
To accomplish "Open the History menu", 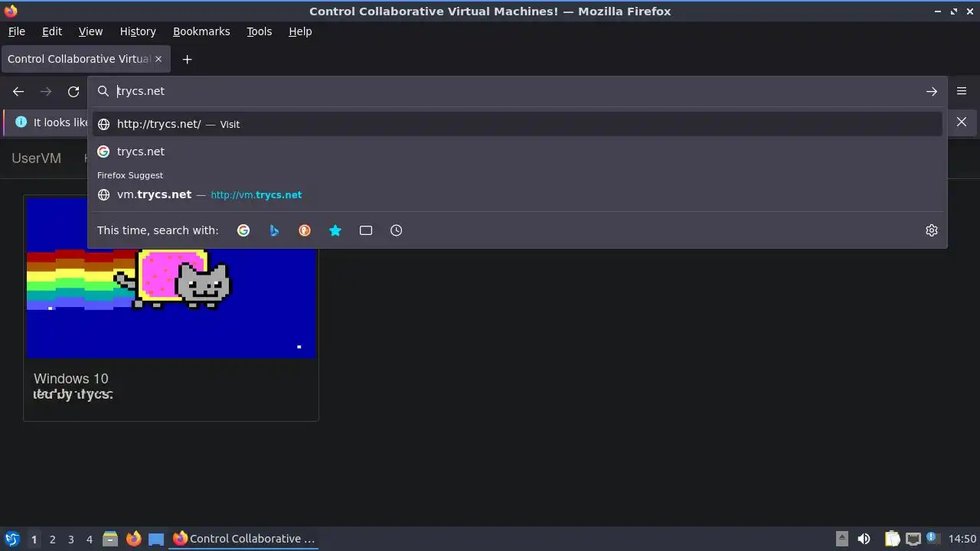I will (x=138, y=31).
